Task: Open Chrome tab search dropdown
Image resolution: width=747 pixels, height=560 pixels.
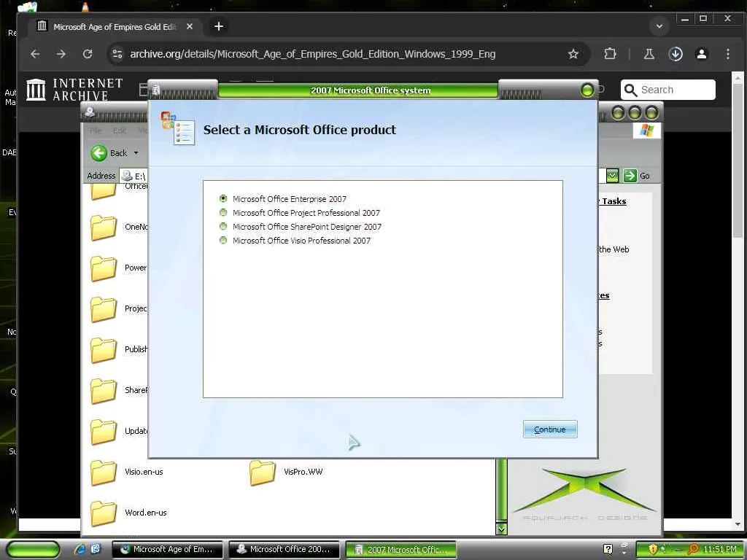Action: click(659, 26)
